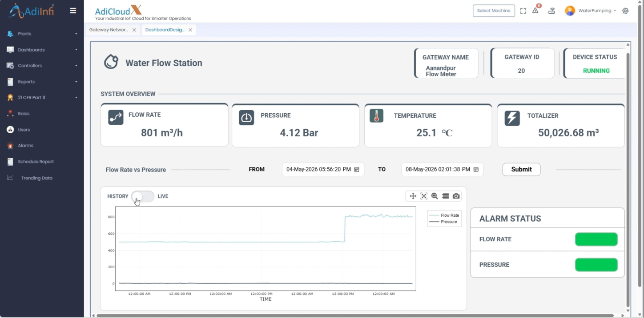
Task: Click the chart camera snapshot icon
Action: coord(456,196)
